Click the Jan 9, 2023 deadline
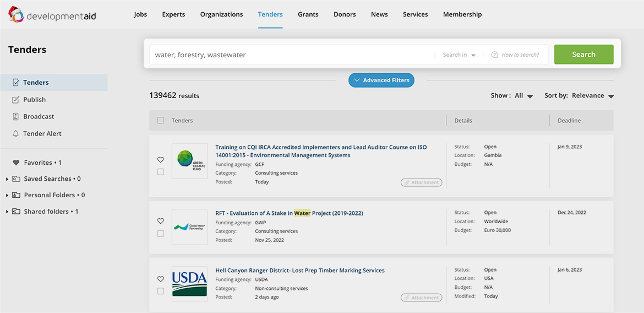Image resolution: width=644 pixels, height=313 pixels. coord(570,147)
